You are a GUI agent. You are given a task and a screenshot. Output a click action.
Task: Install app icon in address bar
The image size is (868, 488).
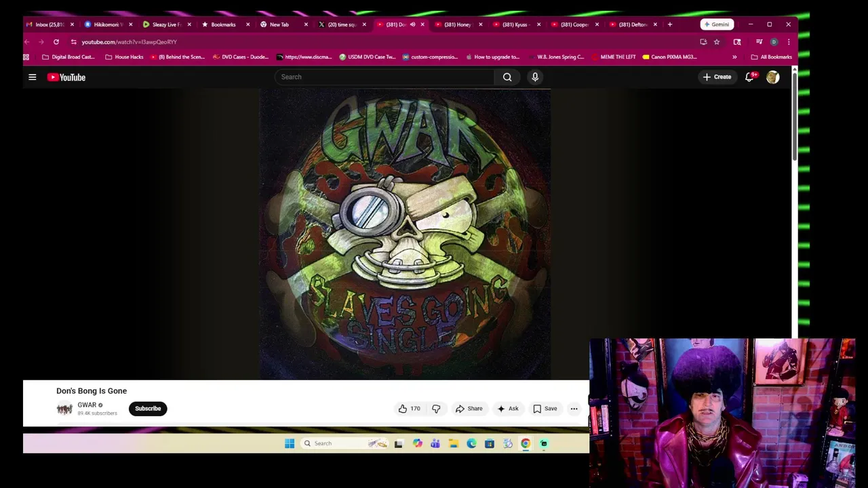pyautogui.click(x=703, y=42)
